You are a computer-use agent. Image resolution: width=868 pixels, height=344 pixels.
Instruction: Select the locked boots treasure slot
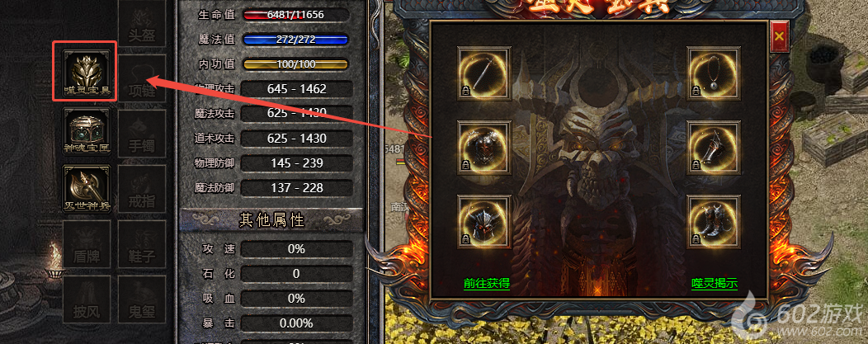click(x=714, y=221)
